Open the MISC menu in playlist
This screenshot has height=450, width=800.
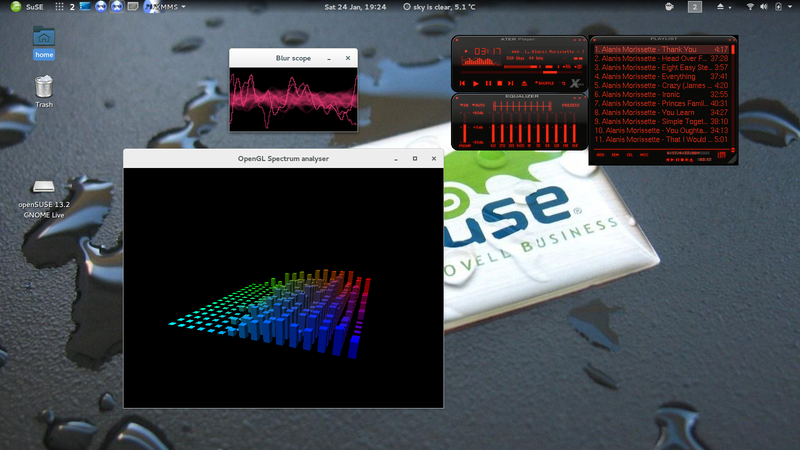pos(644,155)
